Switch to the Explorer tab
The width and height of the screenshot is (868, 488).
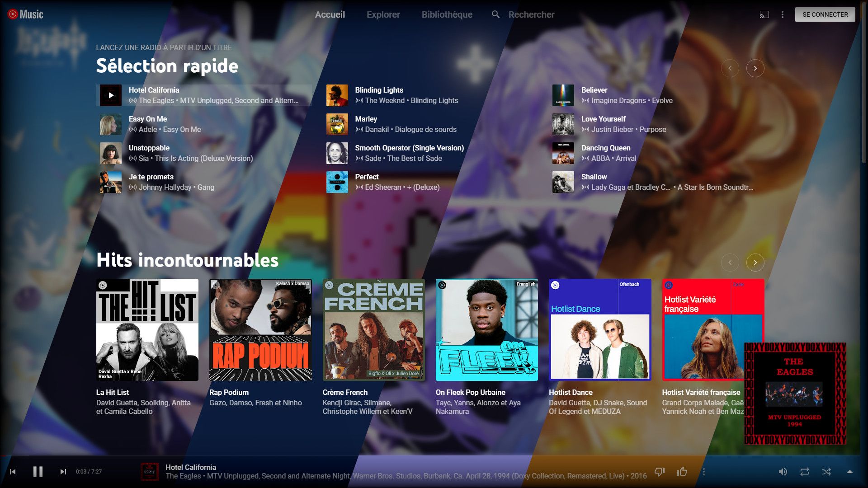pyautogui.click(x=383, y=14)
